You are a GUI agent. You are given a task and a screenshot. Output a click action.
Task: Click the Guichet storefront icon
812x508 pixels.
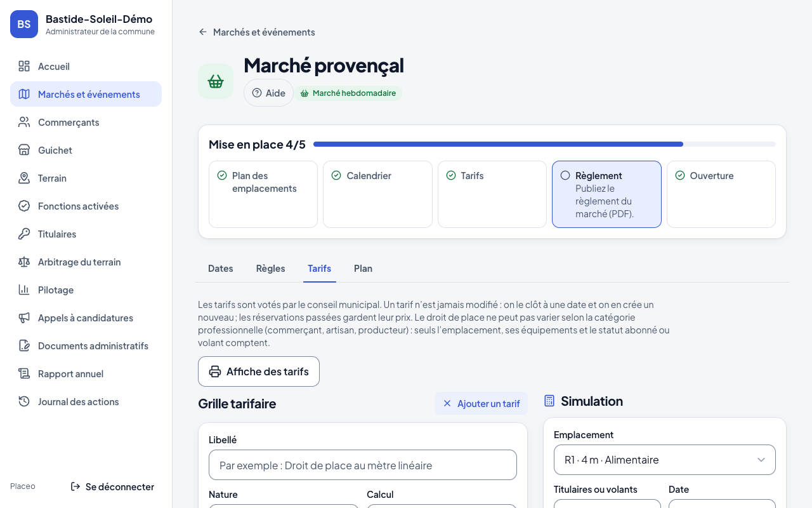coord(24,150)
